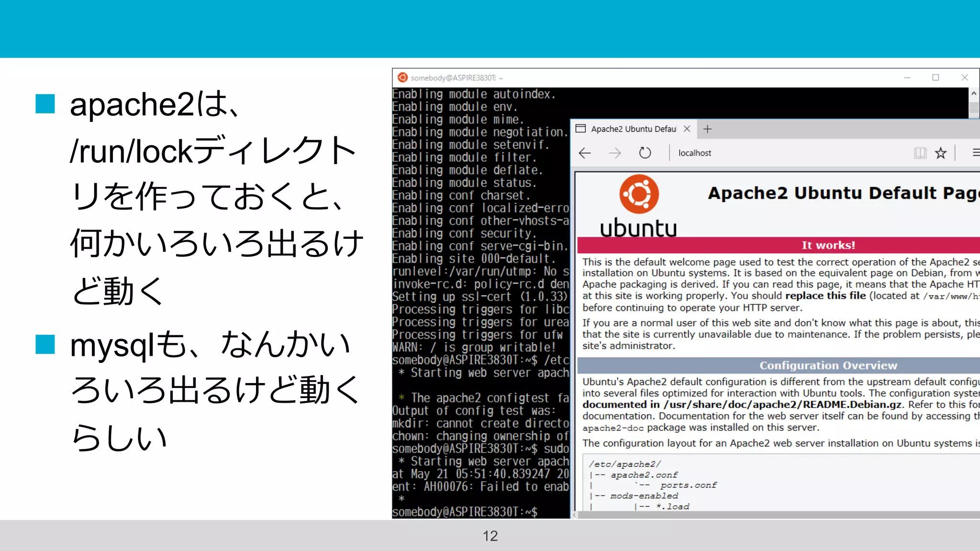The height and width of the screenshot is (551, 980).
Task: Open the browser hub menu icon
Action: pos(976,153)
